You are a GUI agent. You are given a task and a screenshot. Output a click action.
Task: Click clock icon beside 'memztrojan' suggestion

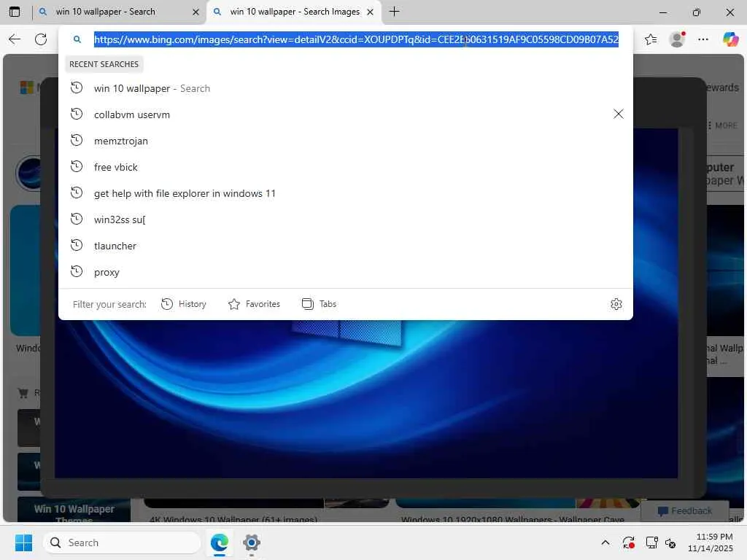click(77, 141)
